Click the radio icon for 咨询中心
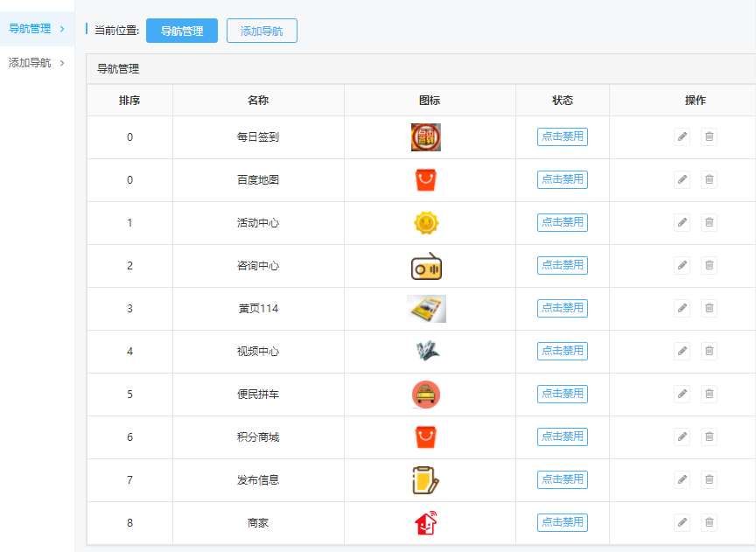This screenshot has width=756, height=552. click(426, 266)
